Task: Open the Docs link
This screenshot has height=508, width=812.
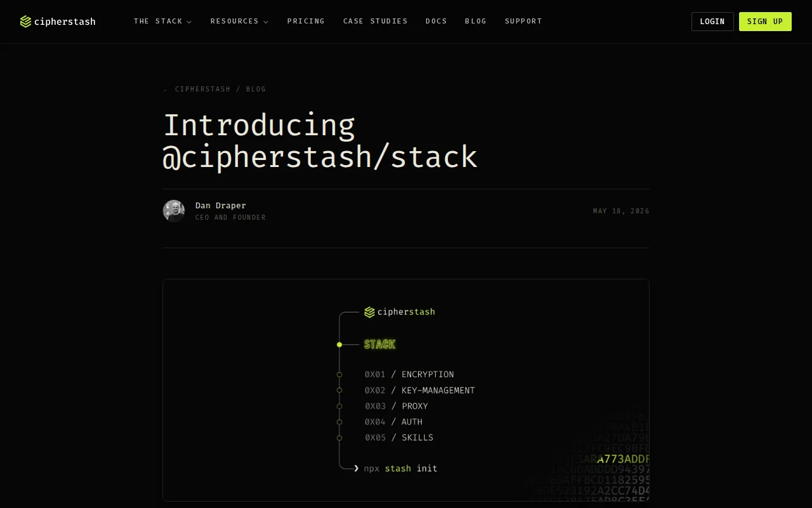Action: [x=436, y=21]
